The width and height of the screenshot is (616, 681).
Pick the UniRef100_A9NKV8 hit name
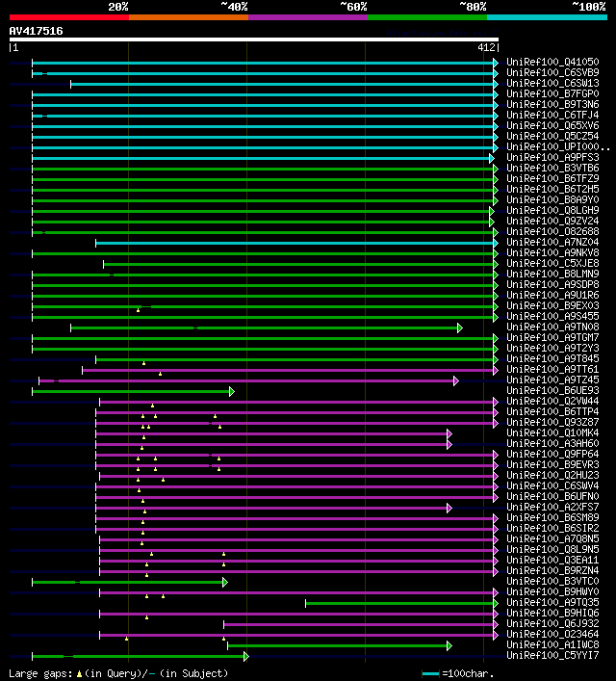click(x=552, y=252)
